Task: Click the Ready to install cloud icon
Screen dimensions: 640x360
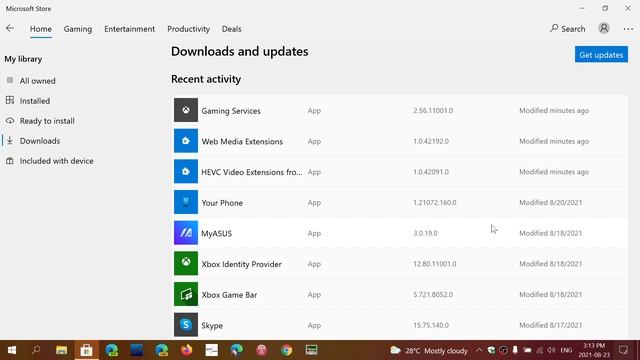Action: click(x=10, y=120)
